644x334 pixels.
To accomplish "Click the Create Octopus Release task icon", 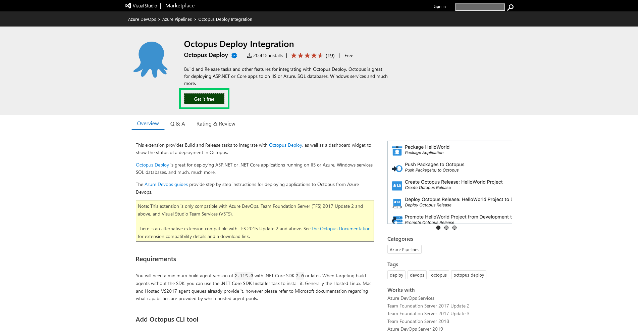I will pyautogui.click(x=397, y=186).
